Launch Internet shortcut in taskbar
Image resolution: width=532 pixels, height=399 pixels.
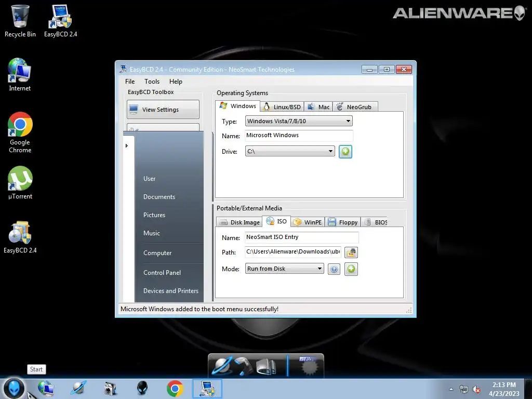[46, 389]
